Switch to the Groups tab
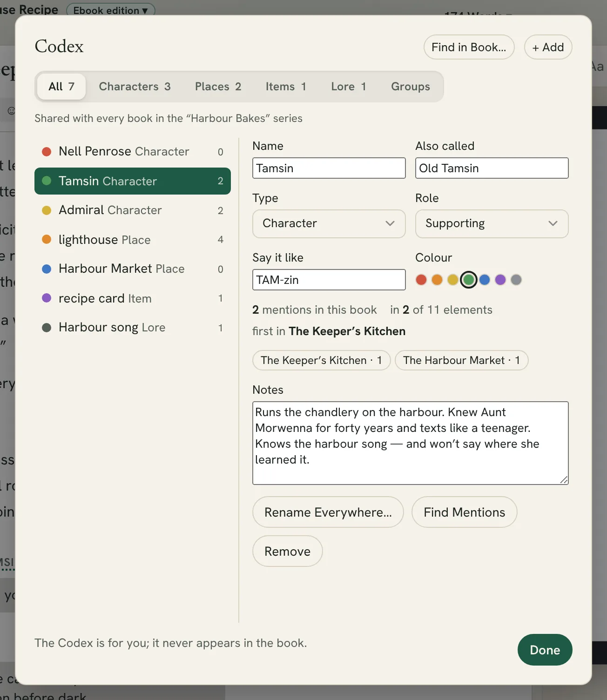This screenshot has height=700, width=607. [x=410, y=87]
